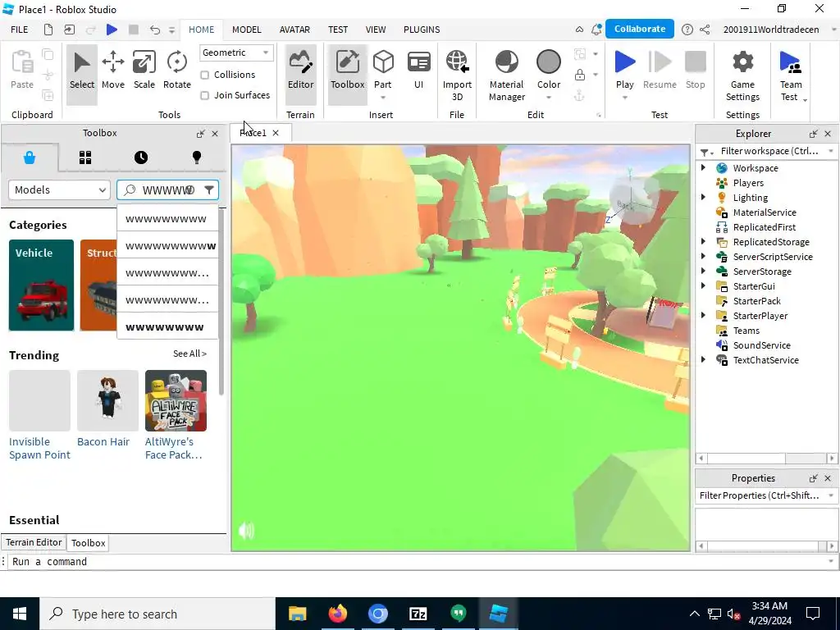Click See All trending link

[189, 354]
